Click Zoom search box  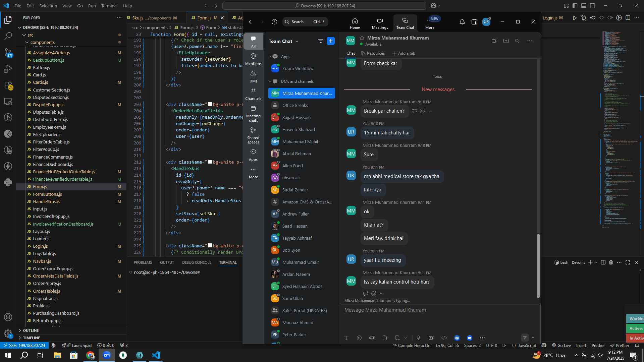point(305,22)
